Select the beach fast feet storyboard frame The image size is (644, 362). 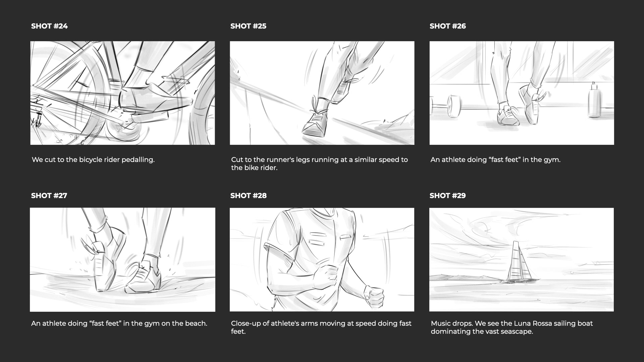[122, 259]
